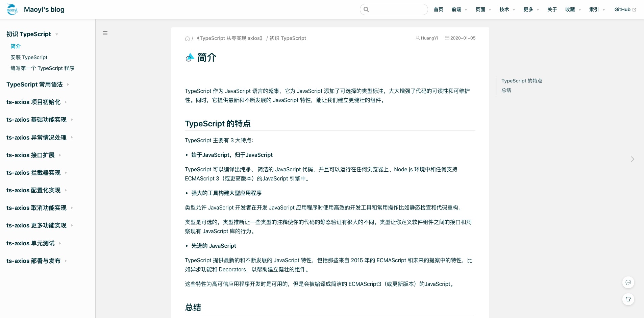The image size is (644, 318).
Task: Focus the search input field
Action: (x=394, y=9)
